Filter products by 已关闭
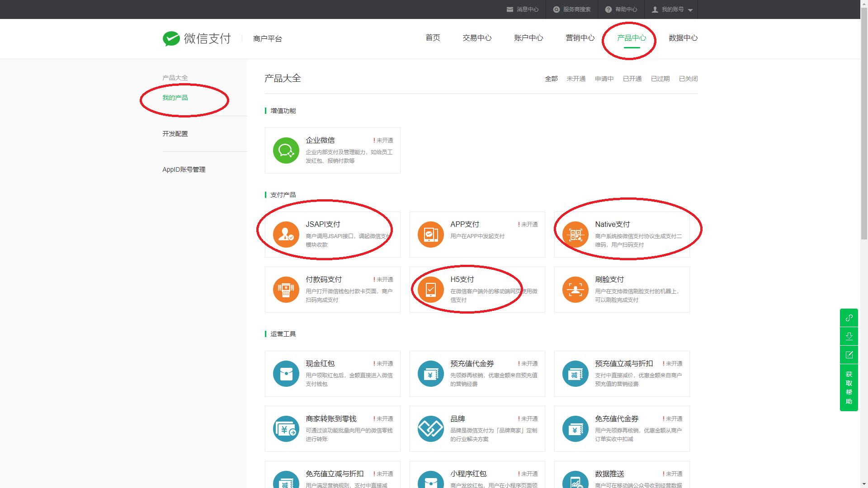The height and width of the screenshot is (488, 868). 688,79
